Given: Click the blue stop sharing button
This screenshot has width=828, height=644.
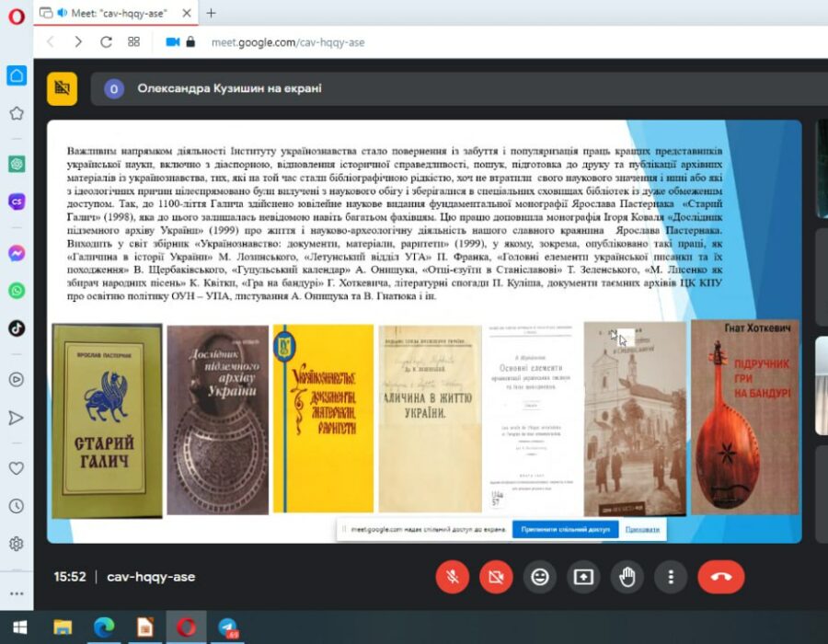Looking at the screenshot, I should [x=565, y=530].
